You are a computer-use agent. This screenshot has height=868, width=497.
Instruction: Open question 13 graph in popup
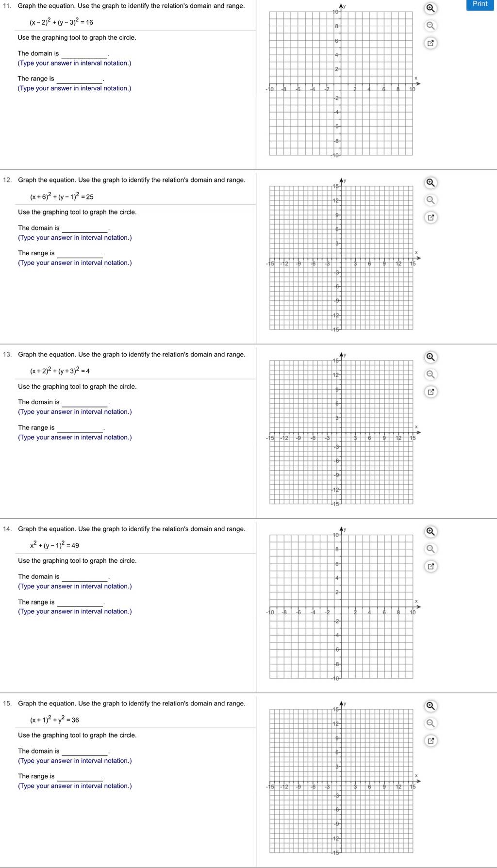pyautogui.click(x=430, y=392)
